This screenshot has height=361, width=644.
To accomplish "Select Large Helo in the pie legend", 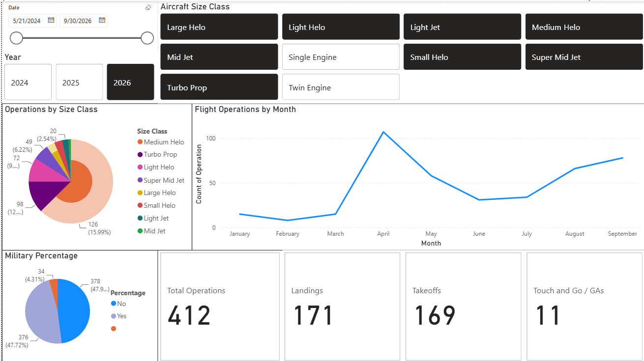I will 156,193.
